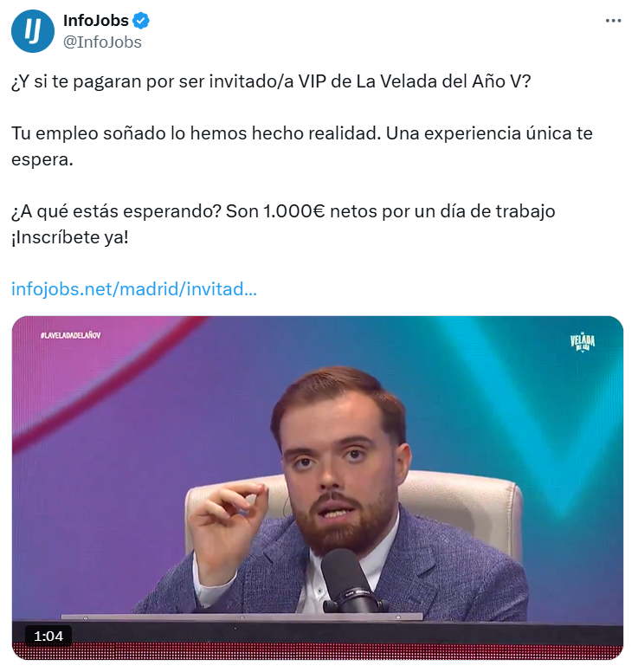Click the red dotted strip under the video
Screen dimensions: 638x672
coord(318,651)
